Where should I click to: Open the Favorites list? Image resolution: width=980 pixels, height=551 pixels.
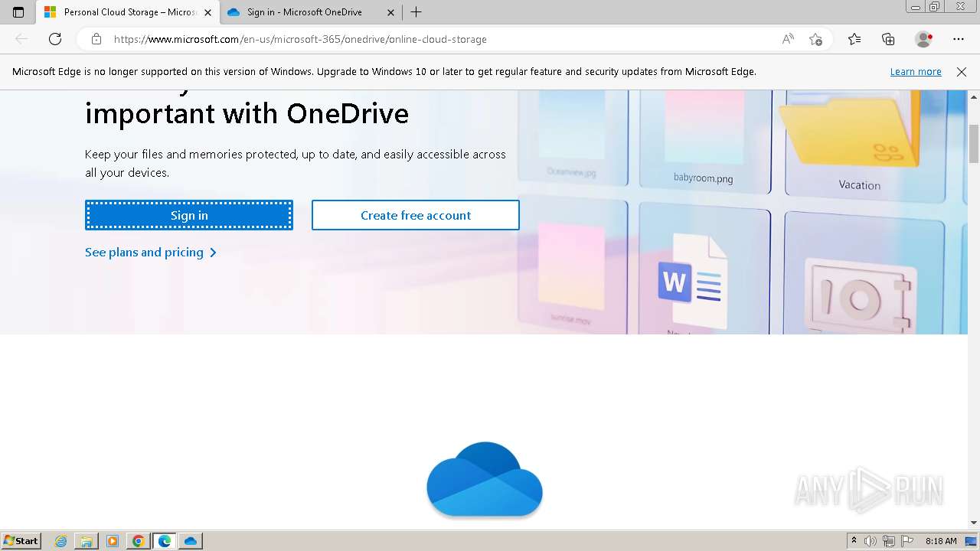[x=854, y=39]
